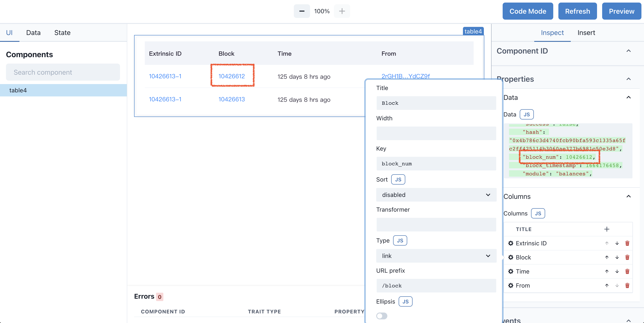Open settings gear for Extrinsic ID column
This screenshot has width=644, height=323.
[511, 243]
